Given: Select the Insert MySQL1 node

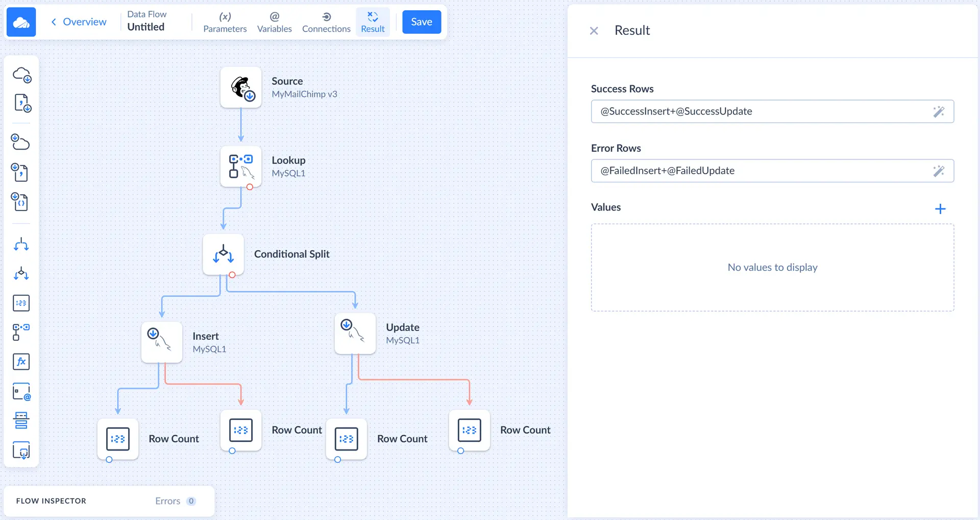Looking at the screenshot, I should 162,342.
